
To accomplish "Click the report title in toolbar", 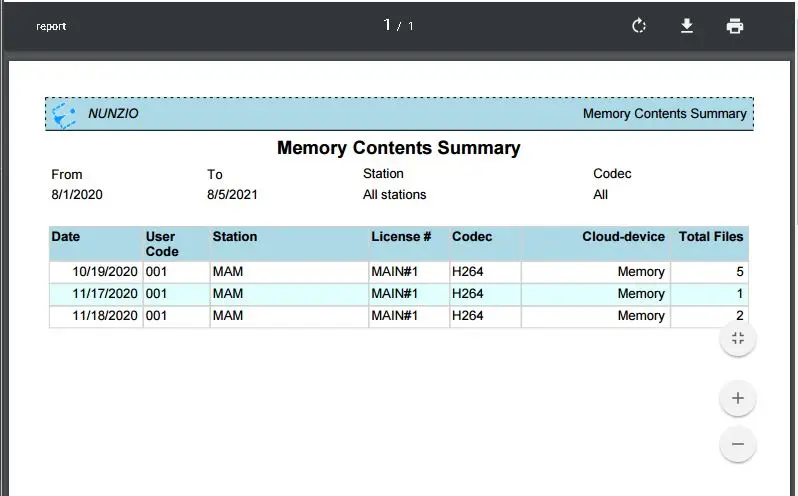I will 51,26.
